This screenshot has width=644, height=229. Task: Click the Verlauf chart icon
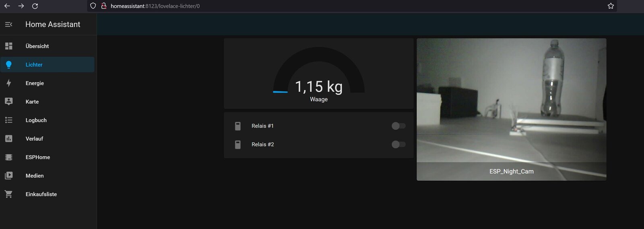tap(9, 138)
